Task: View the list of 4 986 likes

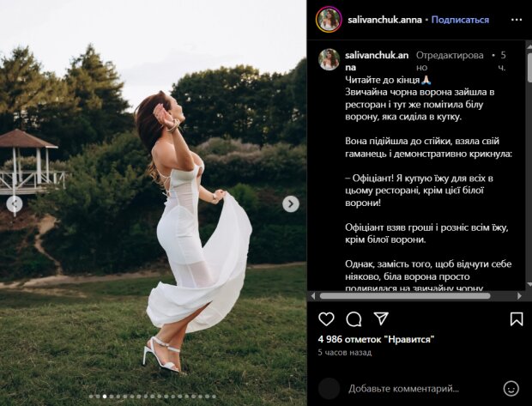Action: pos(376,339)
